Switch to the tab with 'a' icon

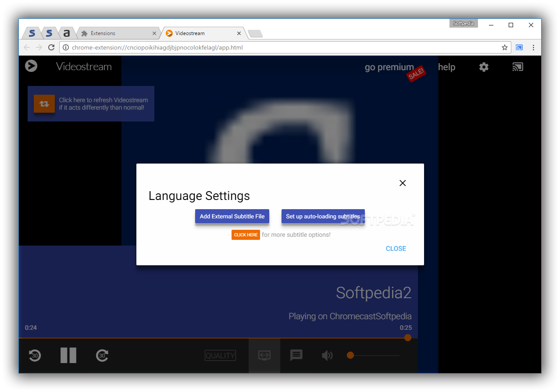pyautogui.click(x=67, y=33)
